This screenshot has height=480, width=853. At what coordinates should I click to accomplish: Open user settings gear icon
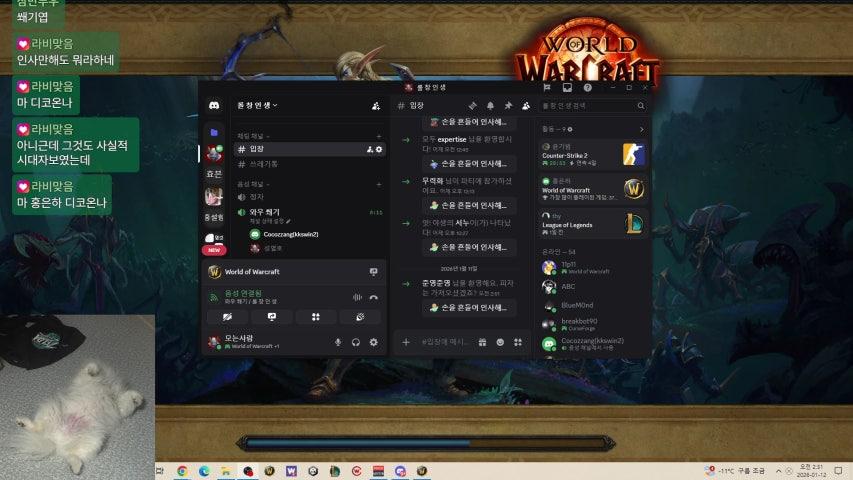pyautogui.click(x=374, y=342)
